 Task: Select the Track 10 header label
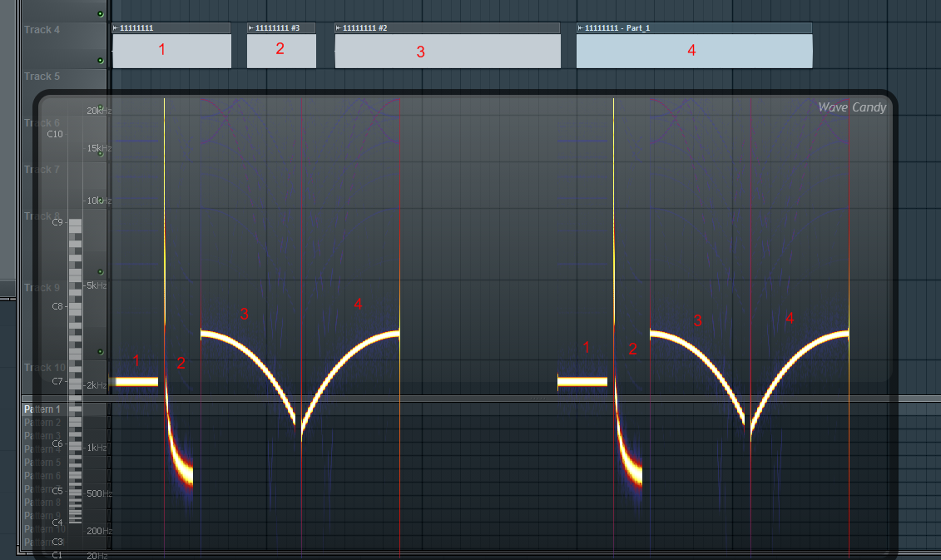tap(45, 367)
